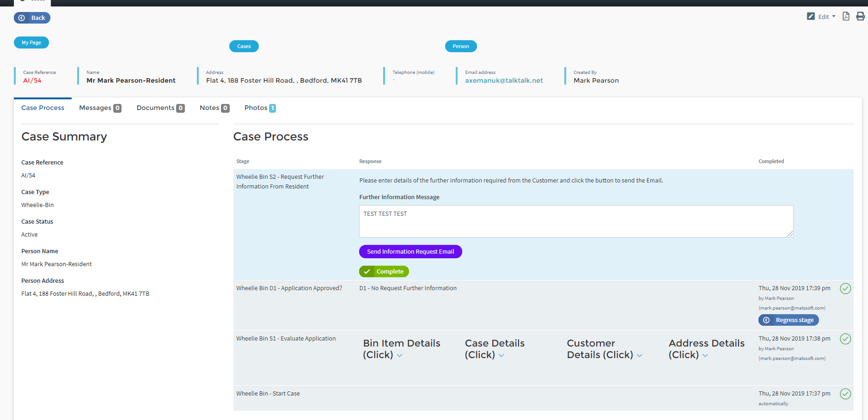
Task: Click green check icon for Start Case
Action: 845,394
